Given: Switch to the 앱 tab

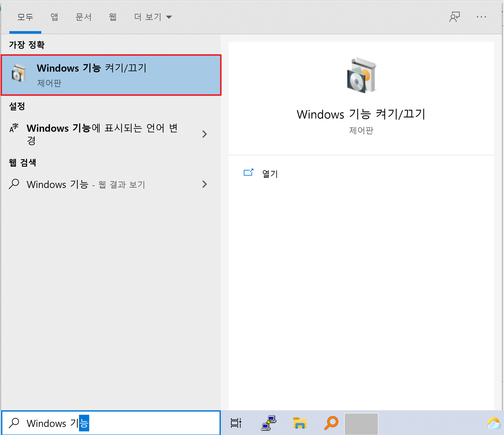Looking at the screenshot, I should pyautogui.click(x=54, y=17).
